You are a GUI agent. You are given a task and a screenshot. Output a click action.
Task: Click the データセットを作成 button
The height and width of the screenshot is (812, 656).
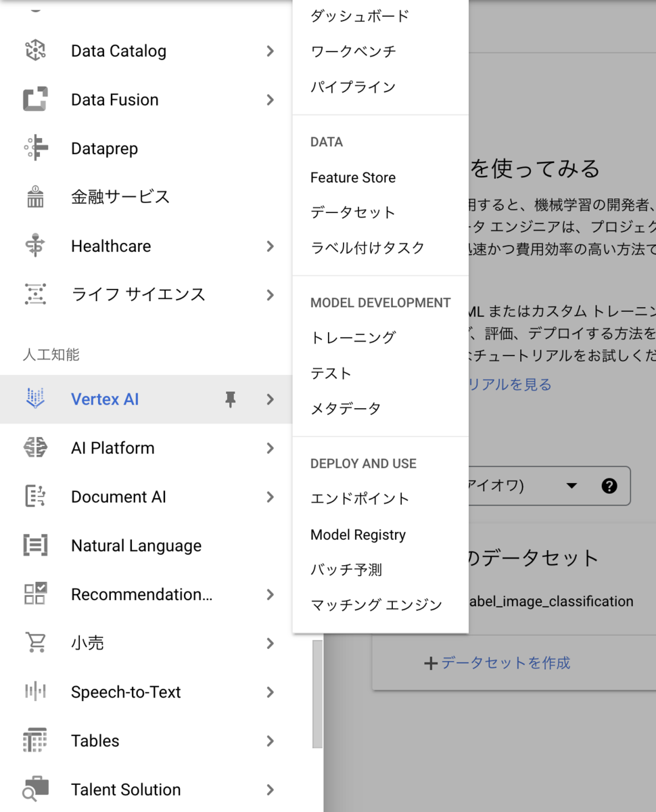tap(497, 663)
